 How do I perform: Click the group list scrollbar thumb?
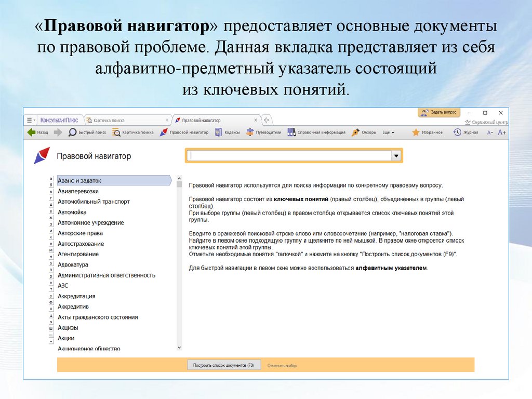179,184
